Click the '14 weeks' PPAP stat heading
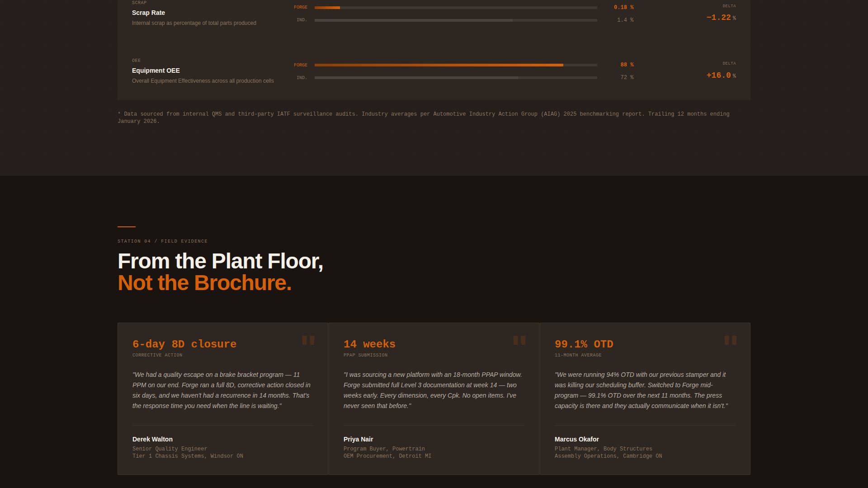 coord(369,344)
